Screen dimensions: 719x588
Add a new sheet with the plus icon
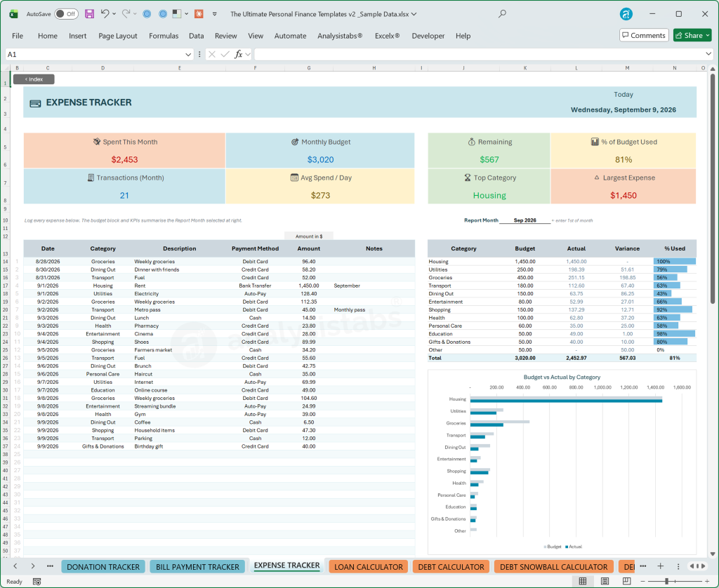click(660, 566)
